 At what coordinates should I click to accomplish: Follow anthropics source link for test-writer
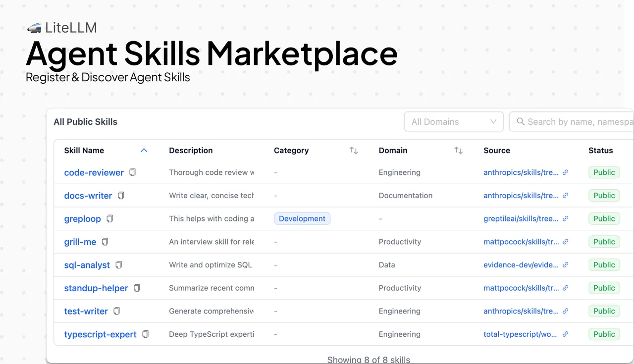[x=521, y=311]
